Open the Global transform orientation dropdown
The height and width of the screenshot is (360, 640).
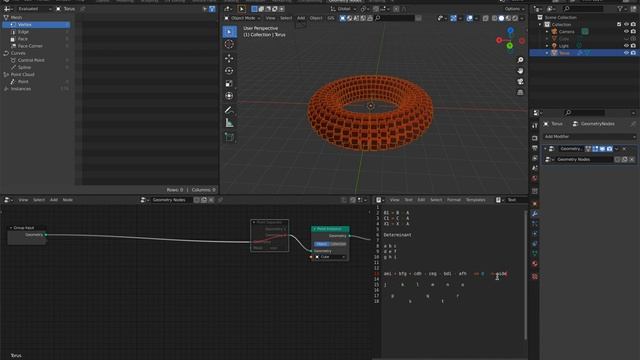[343, 9]
